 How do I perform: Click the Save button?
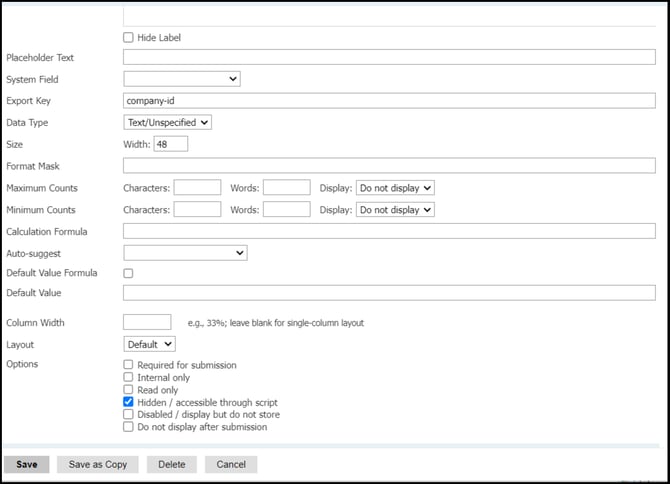(x=27, y=465)
